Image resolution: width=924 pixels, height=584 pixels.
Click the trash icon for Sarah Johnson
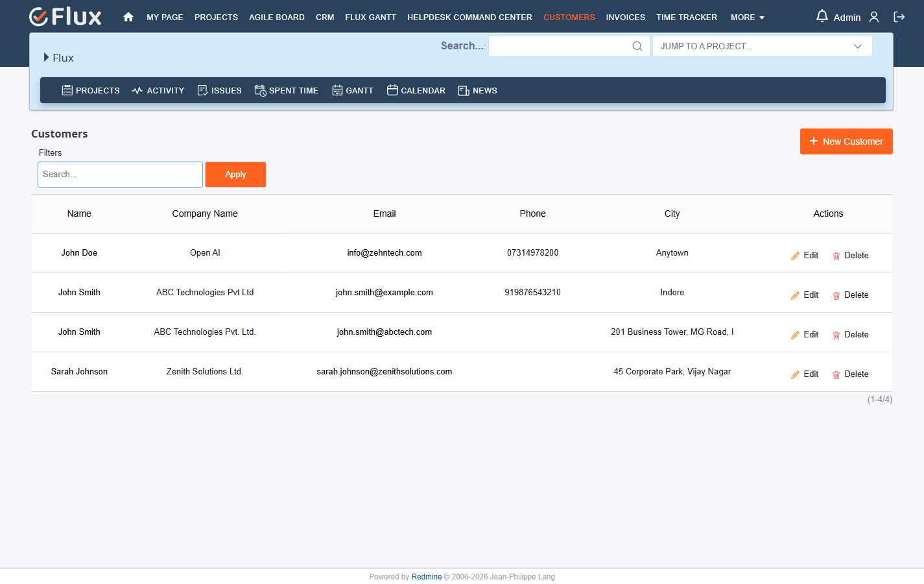point(836,374)
